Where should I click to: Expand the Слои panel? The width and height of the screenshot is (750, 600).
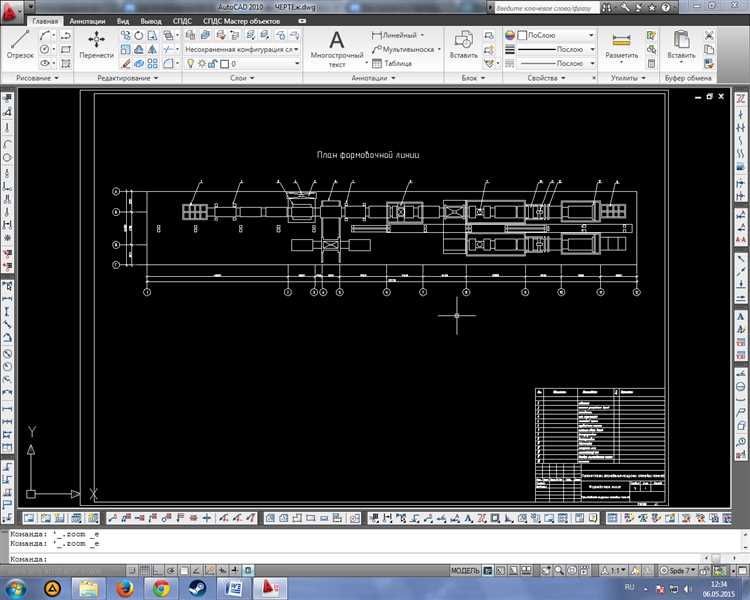tap(242, 78)
